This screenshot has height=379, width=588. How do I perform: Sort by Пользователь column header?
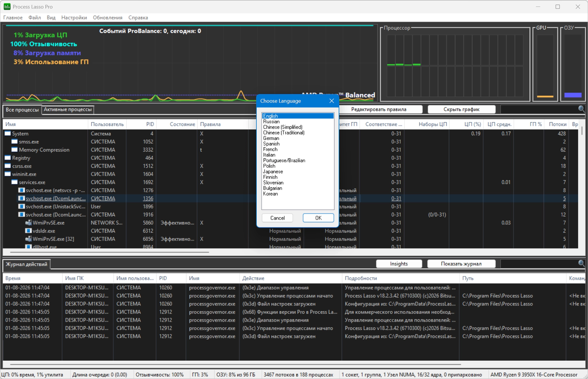107,124
